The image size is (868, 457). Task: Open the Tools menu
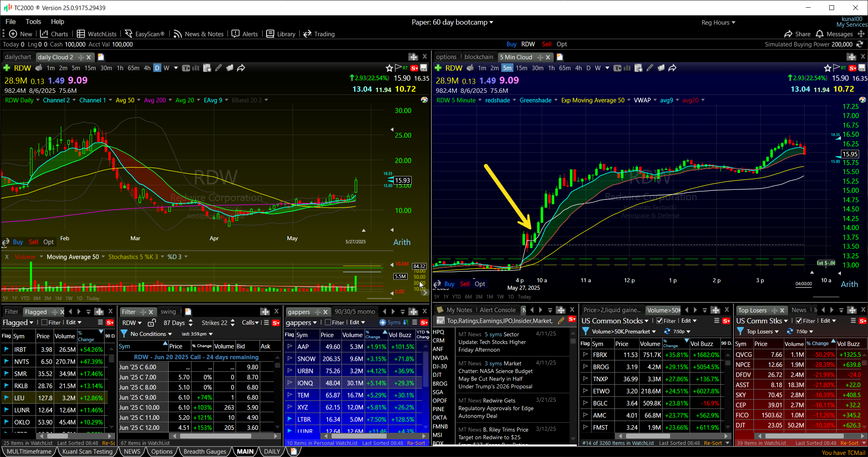[x=33, y=21]
